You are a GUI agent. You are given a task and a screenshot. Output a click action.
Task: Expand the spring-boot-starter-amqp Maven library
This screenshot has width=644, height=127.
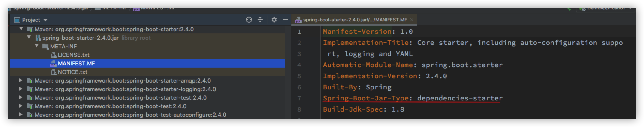click(x=21, y=80)
